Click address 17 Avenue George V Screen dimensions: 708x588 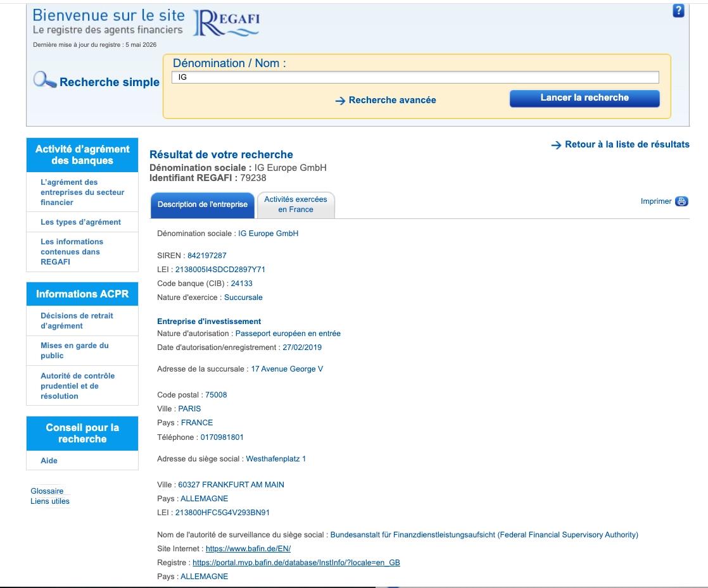tap(287, 369)
